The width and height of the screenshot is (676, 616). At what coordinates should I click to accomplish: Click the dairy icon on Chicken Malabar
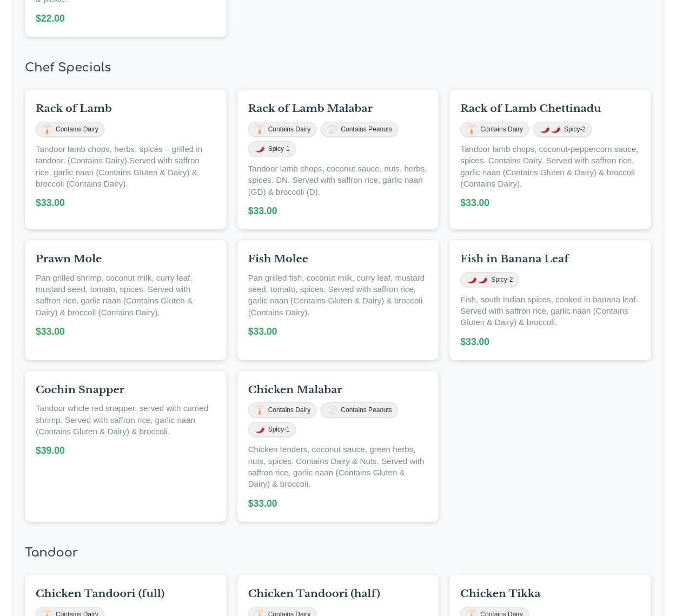pyautogui.click(x=259, y=410)
